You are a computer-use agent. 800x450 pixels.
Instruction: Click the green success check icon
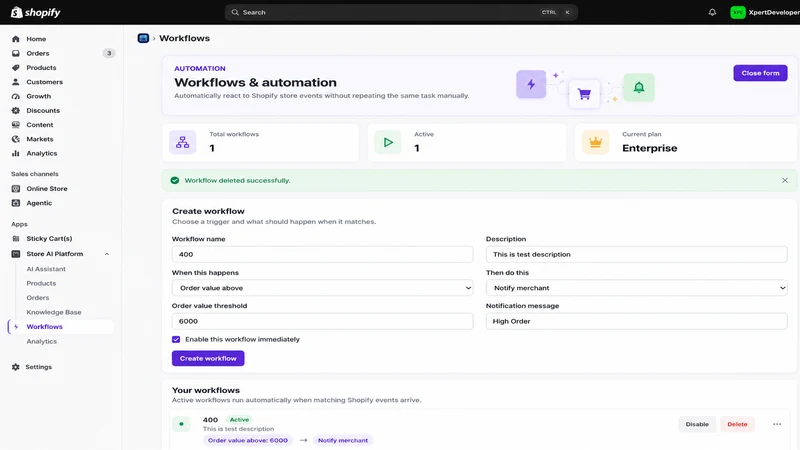click(x=174, y=180)
